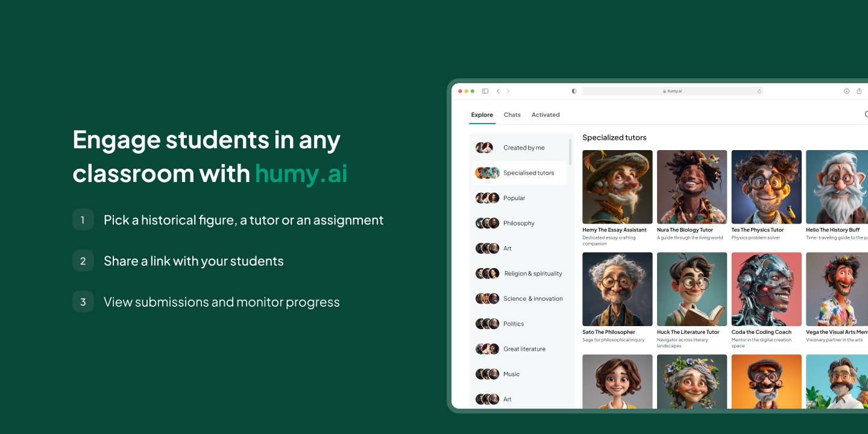Click the browser share icon
This screenshot has height=434, width=868.
tap(860, 91)
